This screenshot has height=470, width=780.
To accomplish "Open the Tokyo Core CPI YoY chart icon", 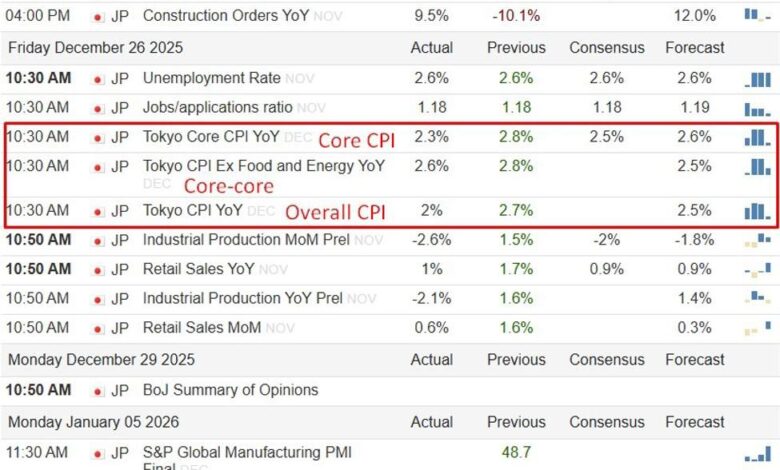I will (757, 137).
